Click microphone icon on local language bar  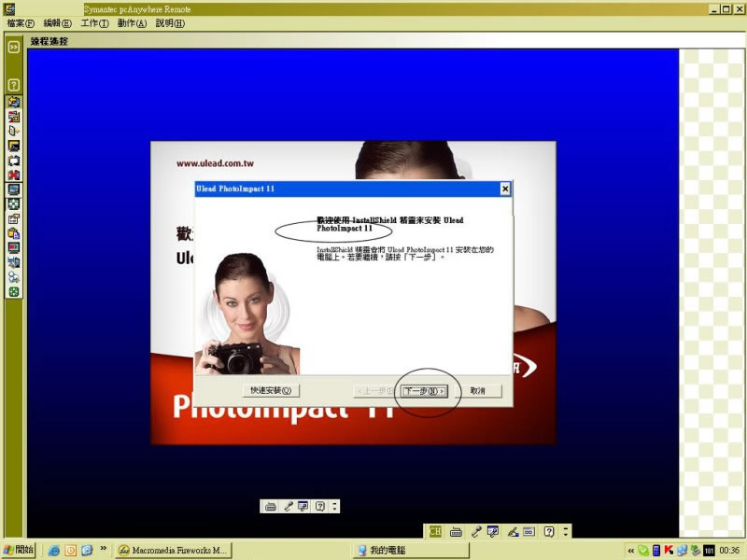pyautogui.click(x=475, y=531)
